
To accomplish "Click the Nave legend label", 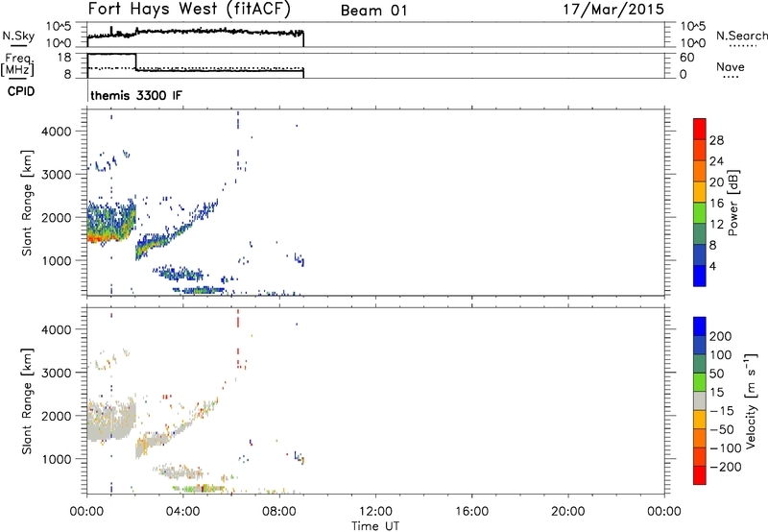I will click(x=731, y=66).
